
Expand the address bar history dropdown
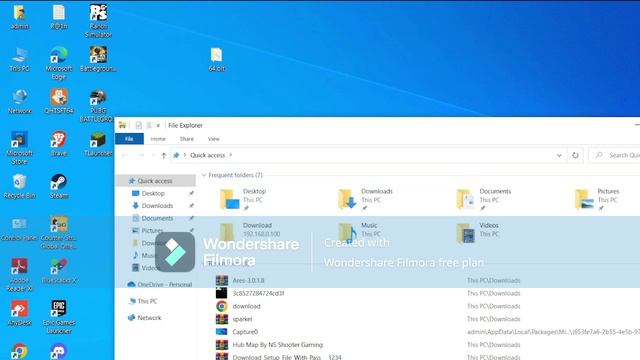pyautogui.click(x=559, y=155)
